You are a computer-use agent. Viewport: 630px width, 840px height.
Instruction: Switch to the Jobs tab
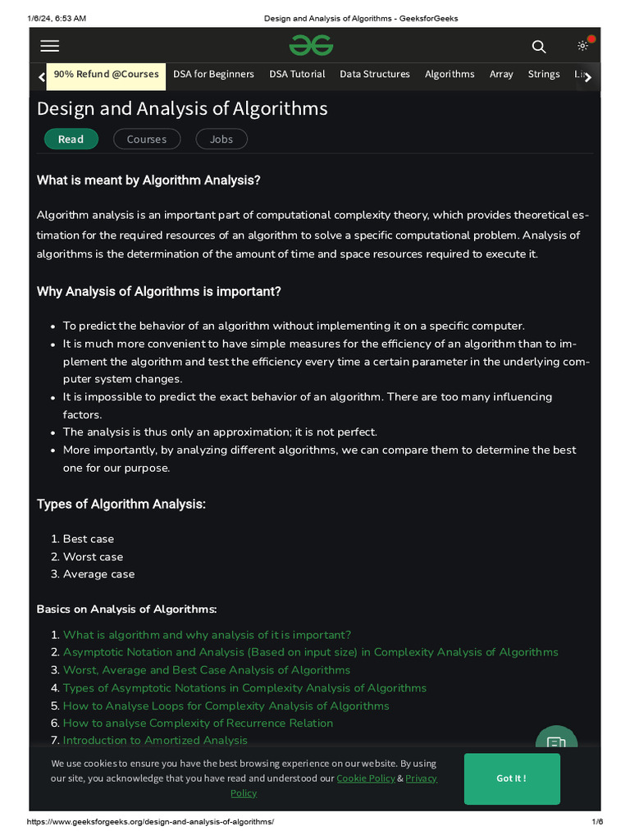(x=221, y=139)
